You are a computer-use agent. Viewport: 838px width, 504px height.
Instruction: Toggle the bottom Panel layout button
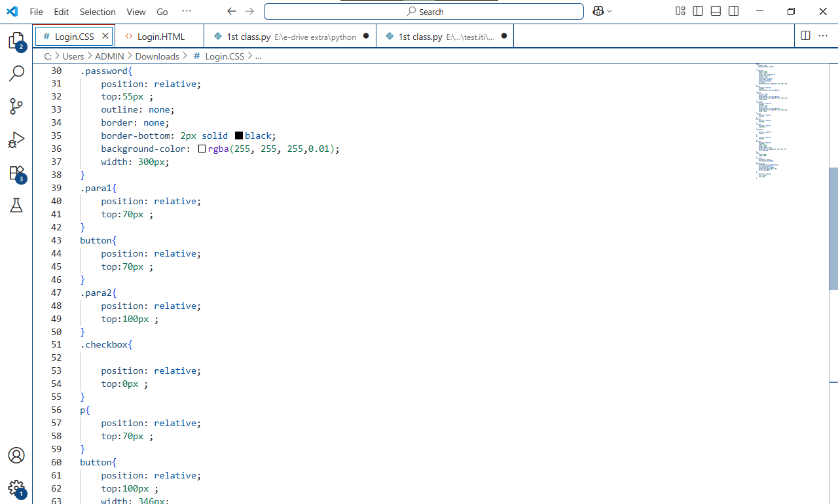pyautogui.click(x=716, y=11)
